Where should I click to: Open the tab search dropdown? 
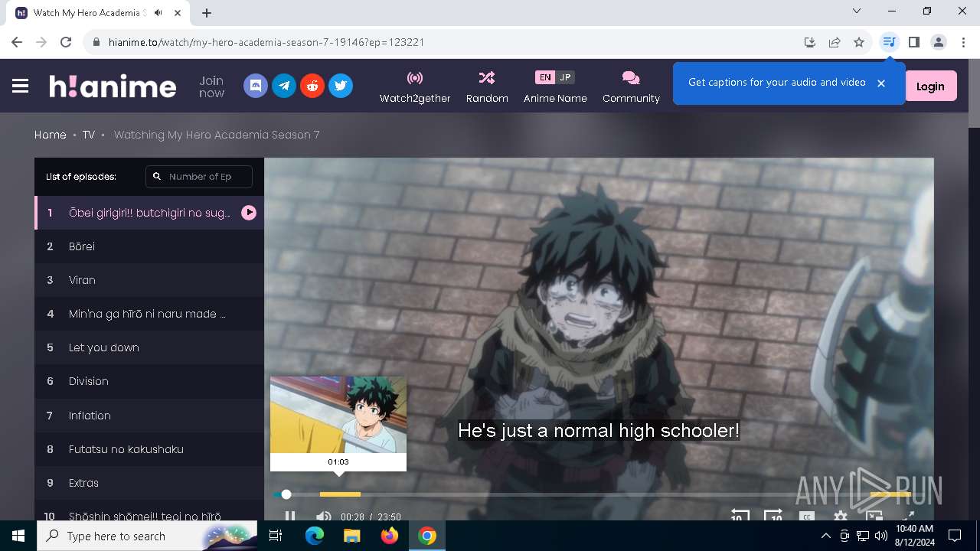point(857,11)
